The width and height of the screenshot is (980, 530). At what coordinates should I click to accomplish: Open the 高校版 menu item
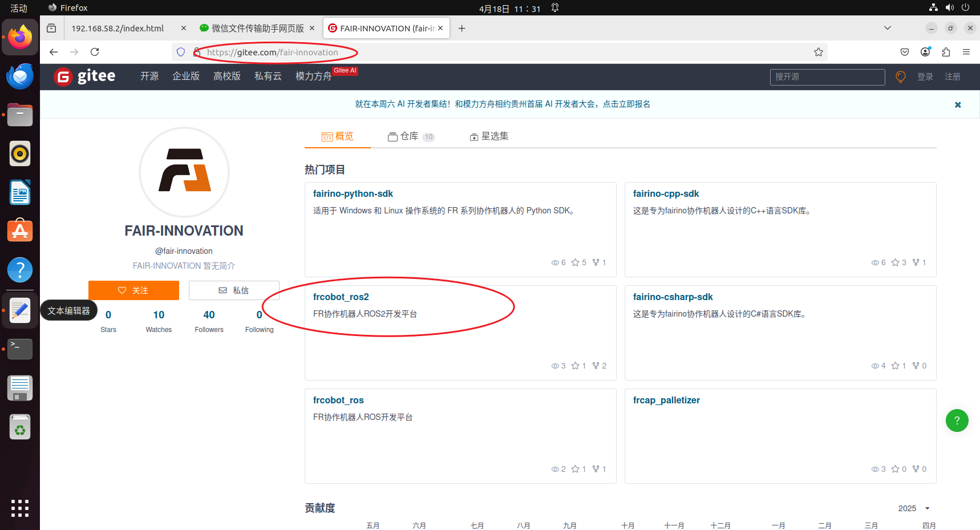pos(227,76)
